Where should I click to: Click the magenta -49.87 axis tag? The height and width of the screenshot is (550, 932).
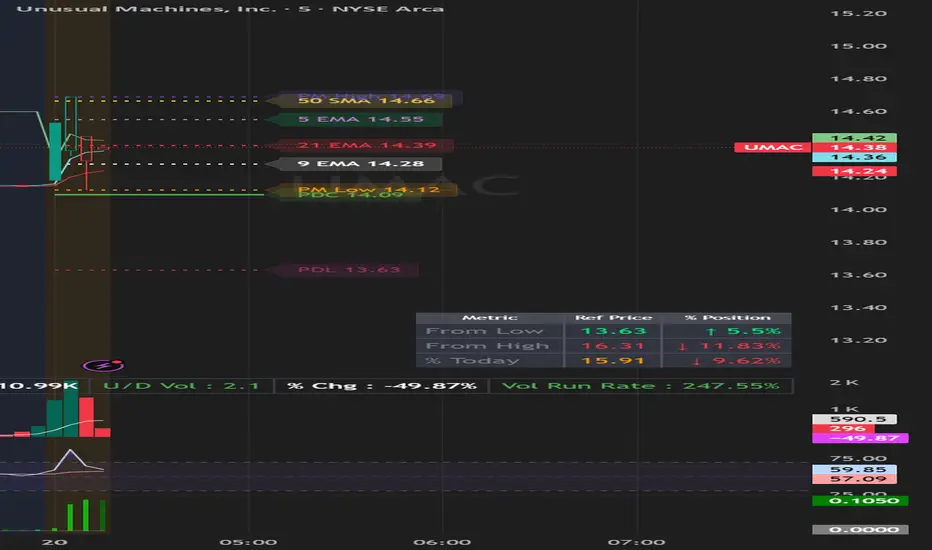(860, 438)
